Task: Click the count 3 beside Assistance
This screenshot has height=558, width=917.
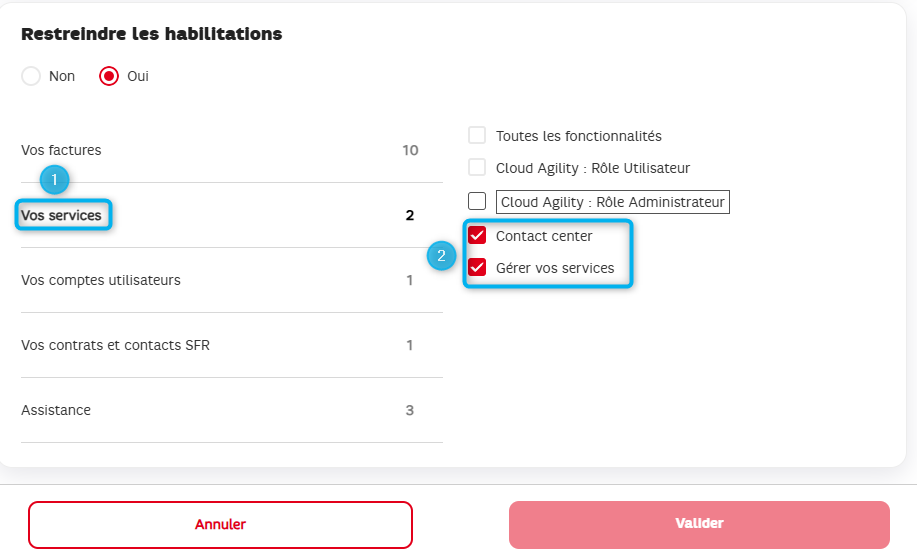Action: coord(409,410)
